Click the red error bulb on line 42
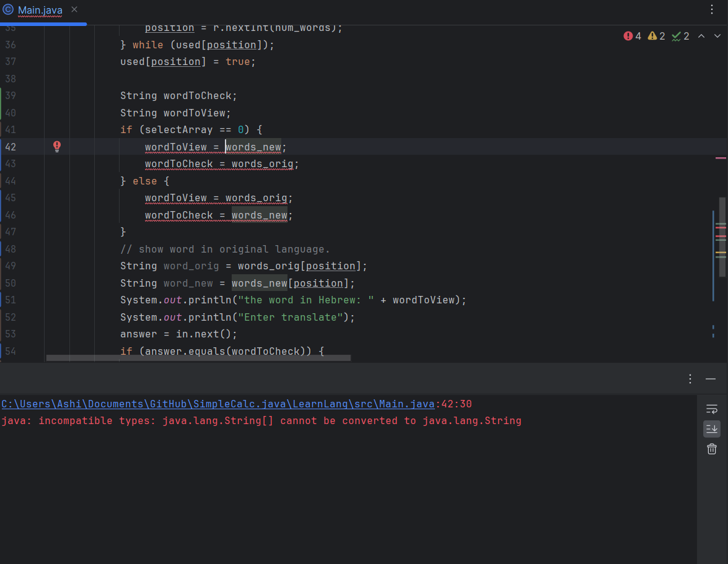The width and height of the screenshot is (728, 564). click(x=57, y=146)
